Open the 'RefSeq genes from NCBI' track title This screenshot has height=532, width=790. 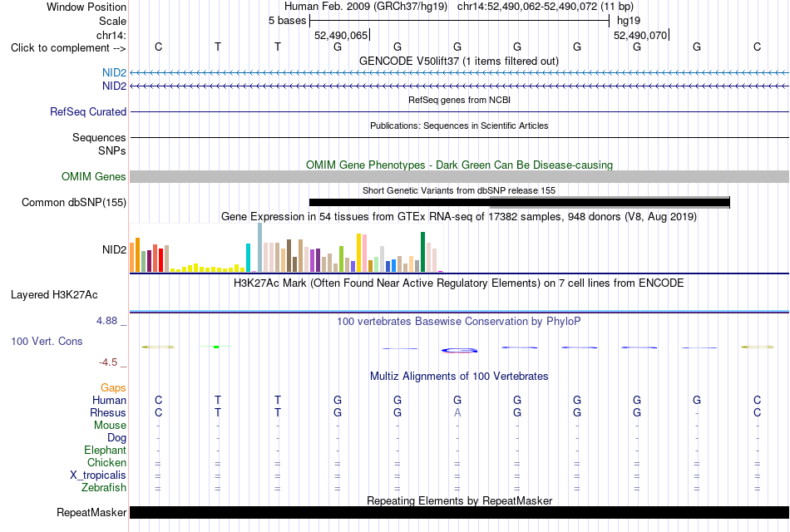[459, 100]
